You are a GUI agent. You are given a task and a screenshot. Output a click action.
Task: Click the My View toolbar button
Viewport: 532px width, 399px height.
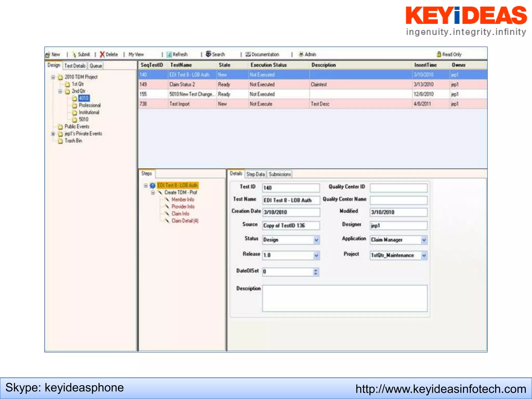click(136, 55)
